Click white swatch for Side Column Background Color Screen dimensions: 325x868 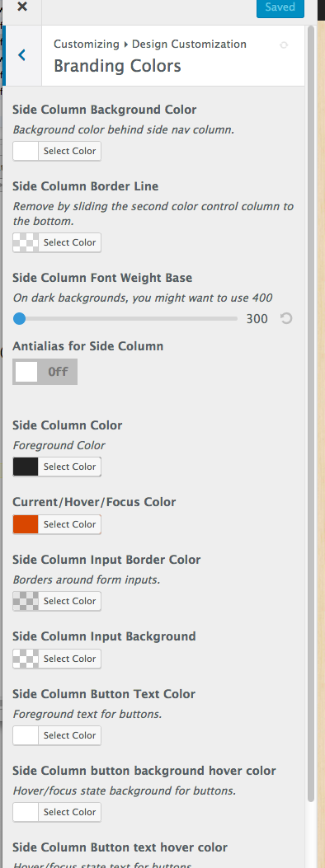[x=26, y=151]
